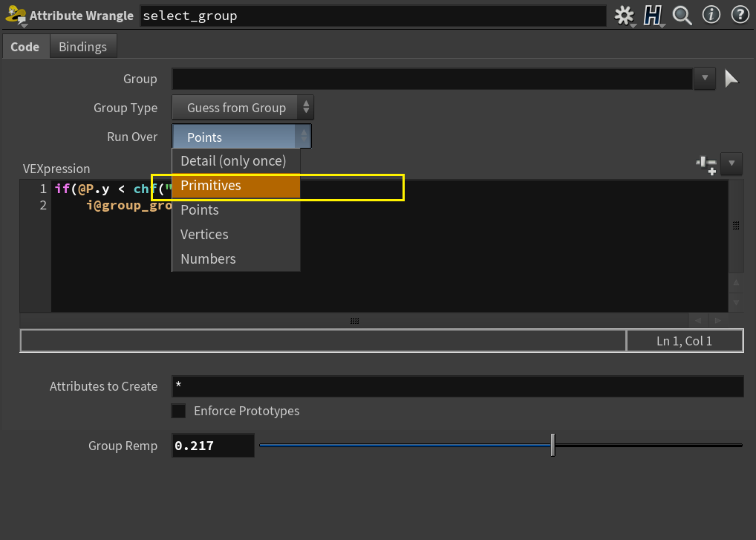Viewport: 756px width, 540px height.
Task: Click the Group Remp label
Action: pos(123,446)
